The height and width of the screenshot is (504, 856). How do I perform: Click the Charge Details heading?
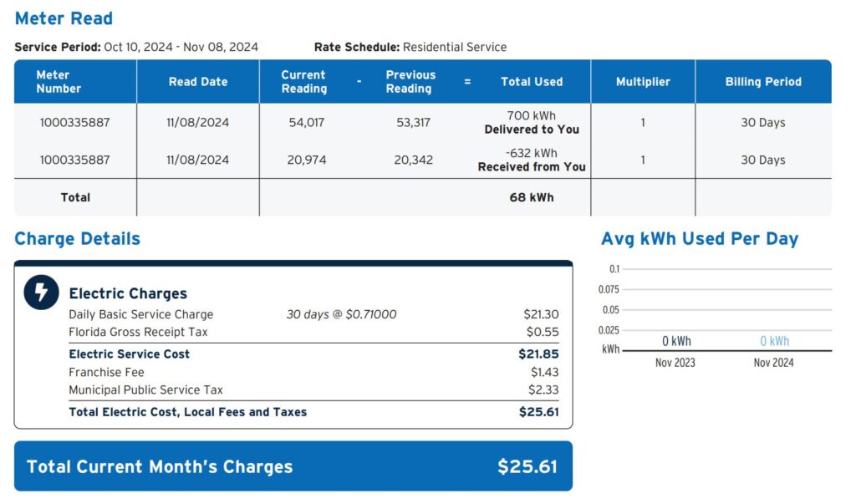77,239
